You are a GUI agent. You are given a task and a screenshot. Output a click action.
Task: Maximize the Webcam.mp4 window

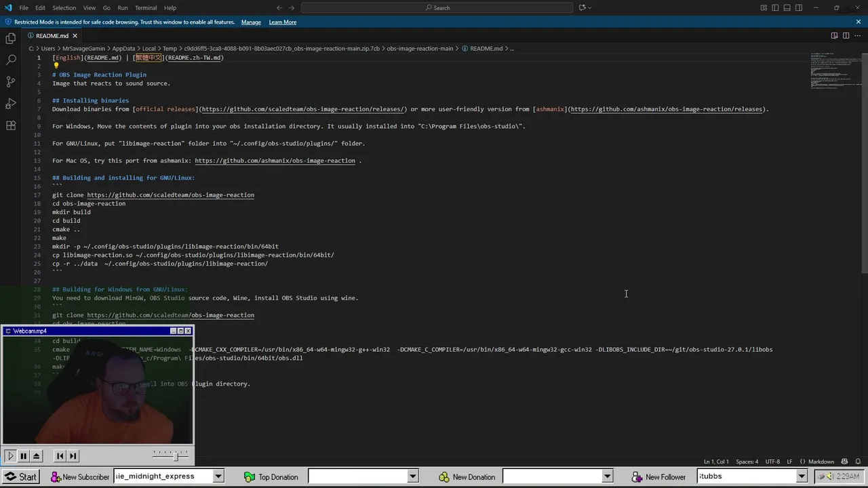180,331
